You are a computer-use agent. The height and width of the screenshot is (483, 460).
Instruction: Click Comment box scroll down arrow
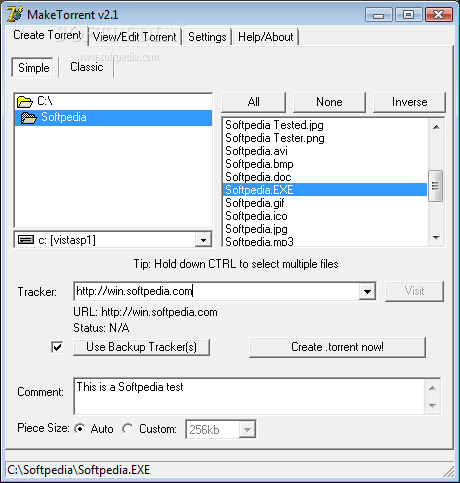[433, 406]
